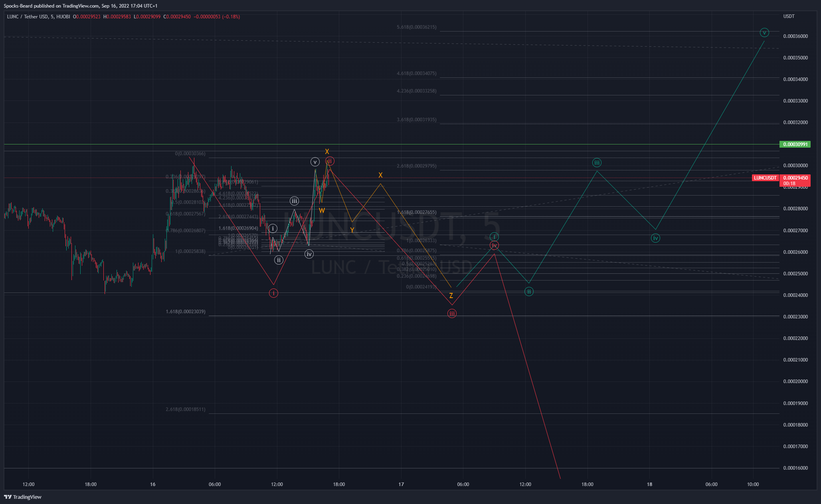Click the green circled wave ii marker

pos(529,292)
